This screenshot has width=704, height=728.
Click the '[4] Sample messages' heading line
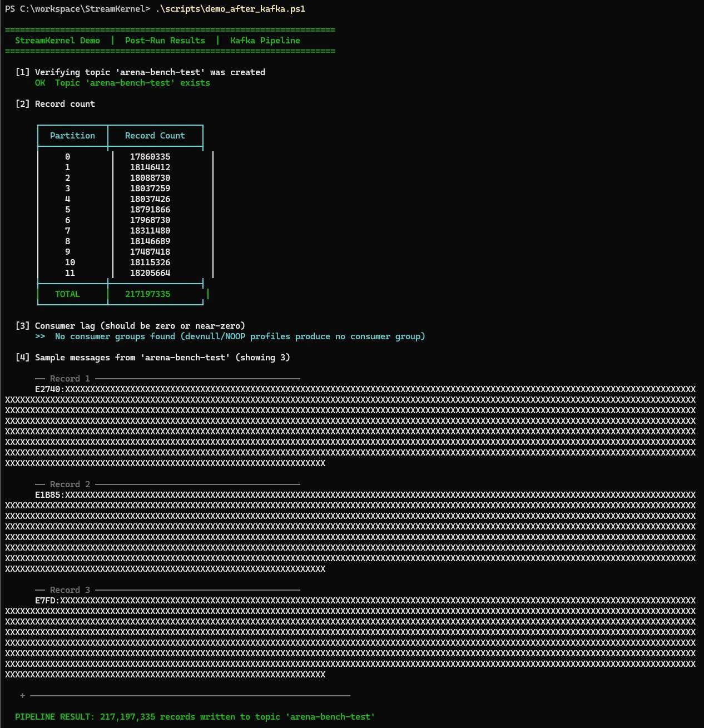tap(153, 358)
